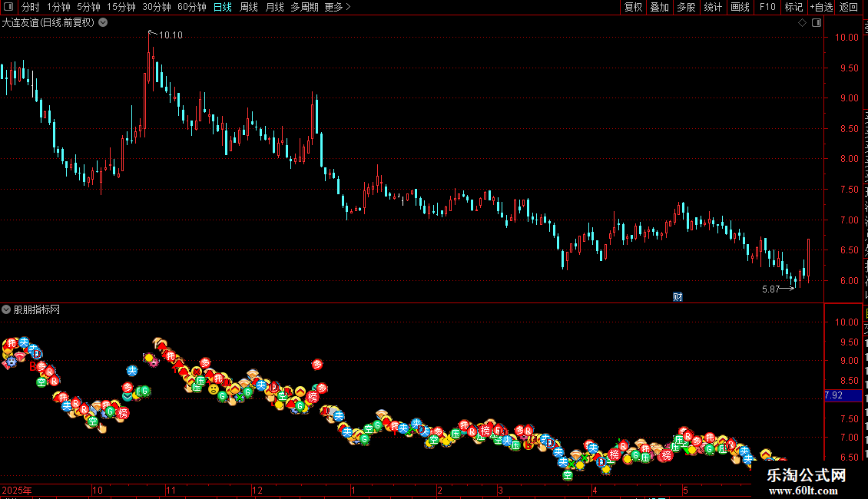Click the 股朋指标网 indicator name
Image resolution: width=868 pixels, height=499 pixels.
click(x=37, y=310)
